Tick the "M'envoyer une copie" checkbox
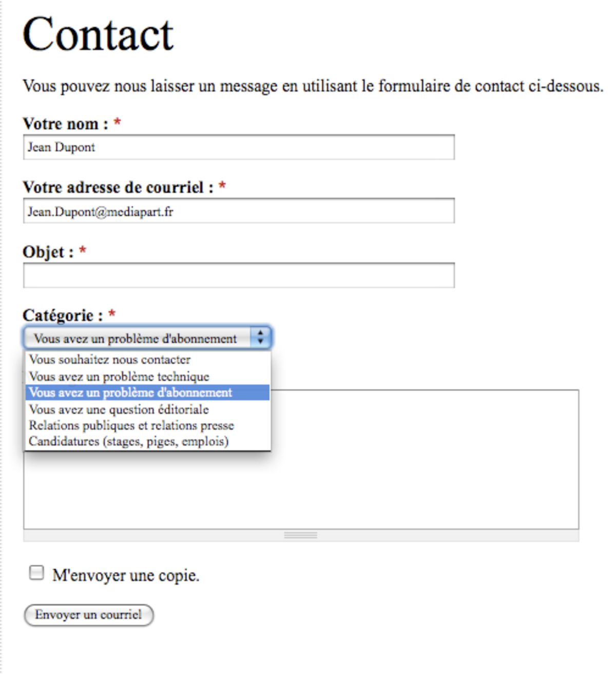 [x=36, y=573]
